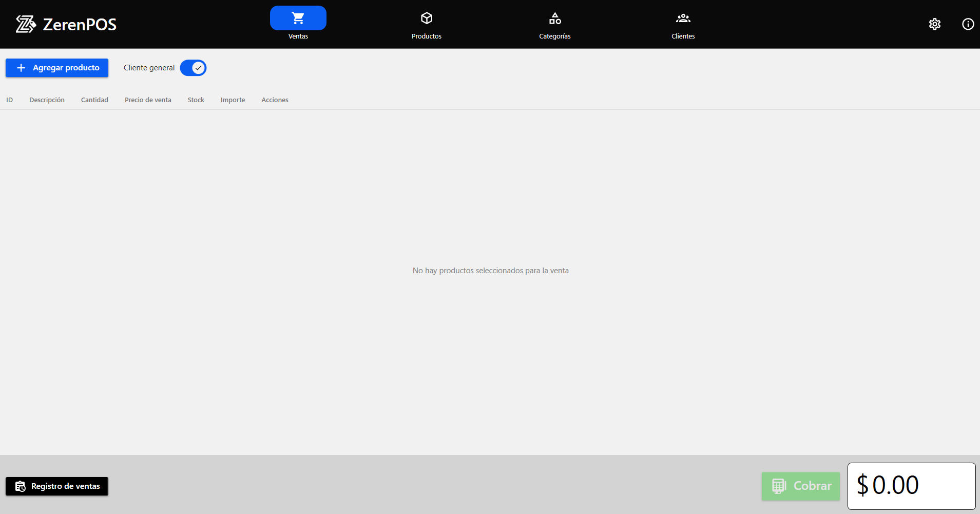
Task: Open Registro de ventas
Action: (x=57, y=486)
